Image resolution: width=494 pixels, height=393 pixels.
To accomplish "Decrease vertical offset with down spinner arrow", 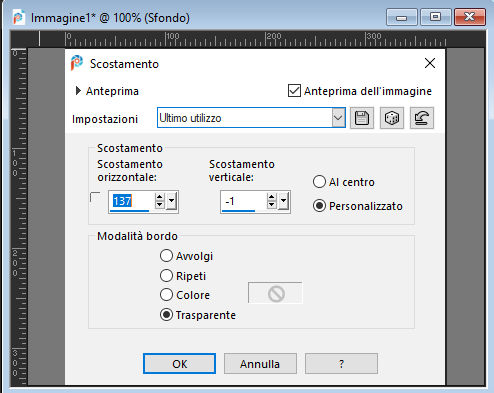I will coord(272,205).
